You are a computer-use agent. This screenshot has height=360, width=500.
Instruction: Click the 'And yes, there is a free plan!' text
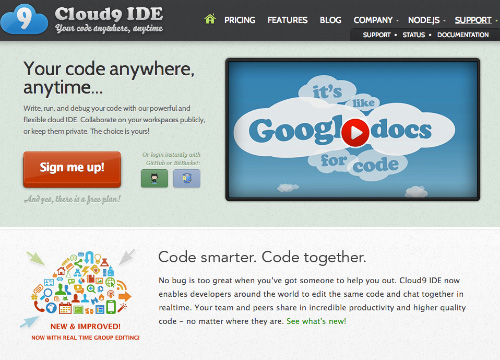click(72, 199)
